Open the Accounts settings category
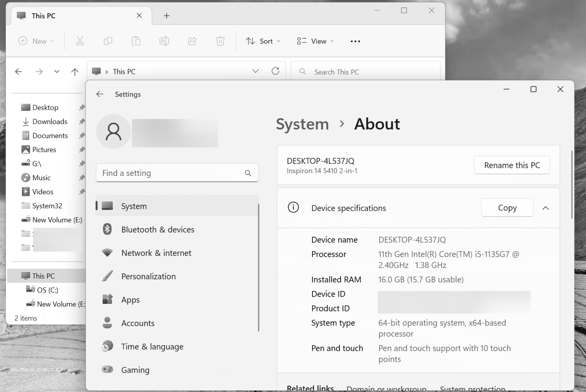The width and height of the screenshot is (586, 392). [138, 323]
